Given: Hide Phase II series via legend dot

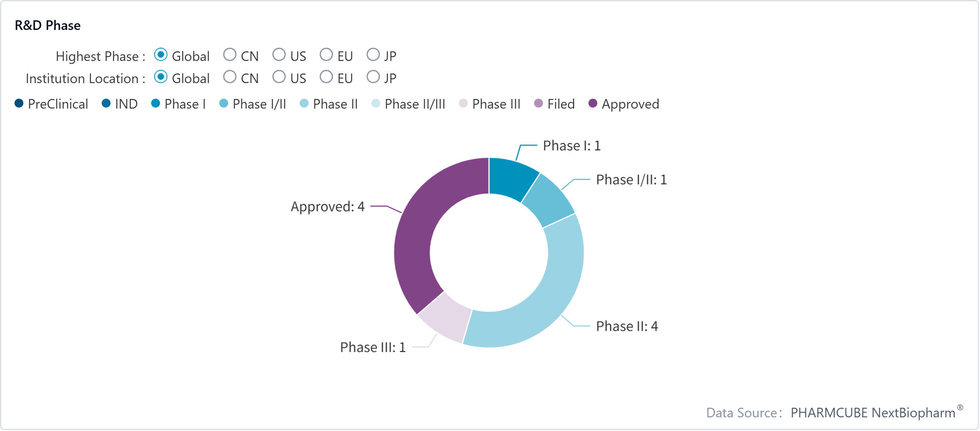Looking at the screenshot, I should (x=304, y=103).
